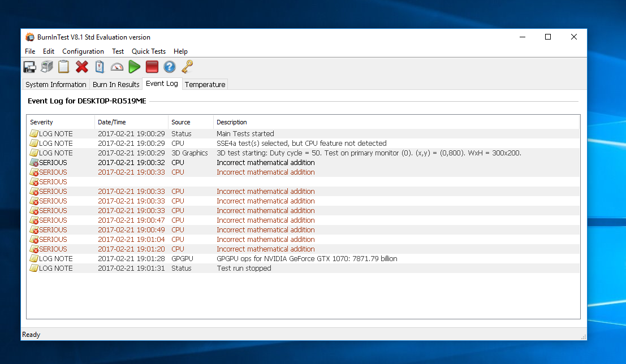The height and width of the screenshot is (364, 626).
Task: Click the BurnInTest flame icon in title bar
Action: pyautogui.click(x=30, y=37)
